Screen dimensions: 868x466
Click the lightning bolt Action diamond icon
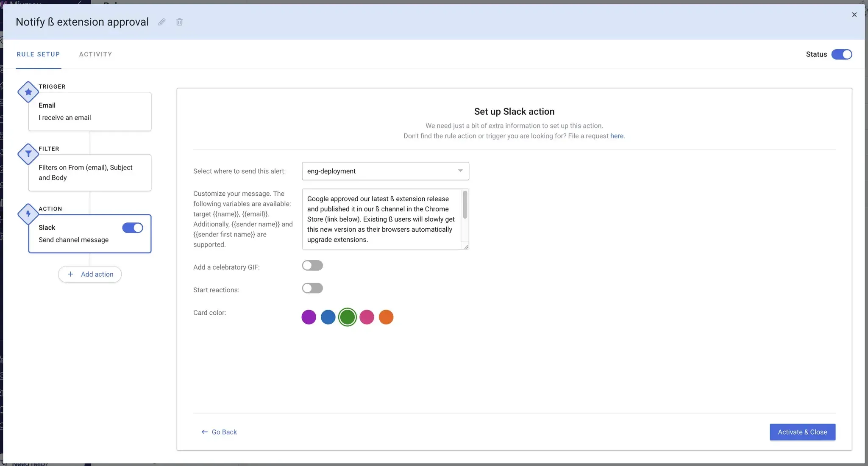point(28,214)
